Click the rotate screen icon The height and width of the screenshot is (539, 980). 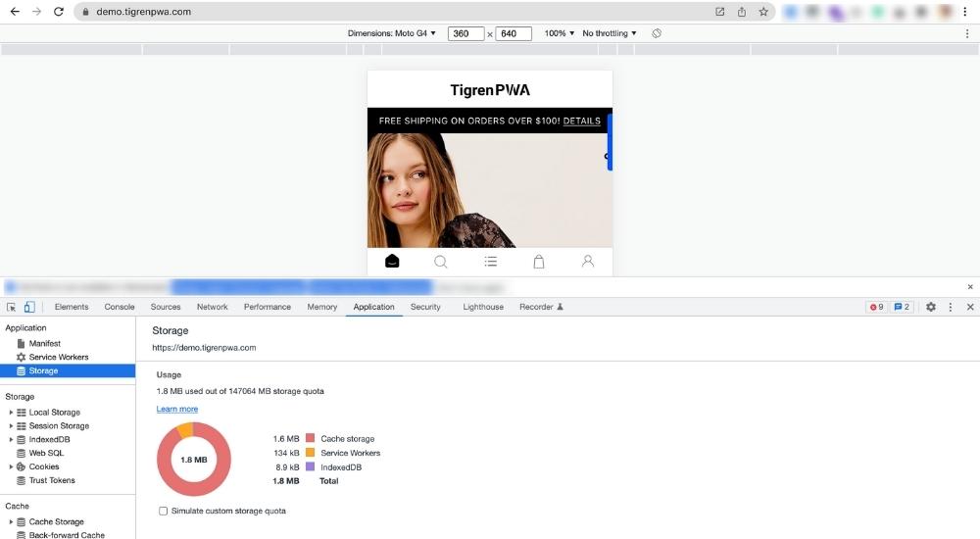pos(657,33)
